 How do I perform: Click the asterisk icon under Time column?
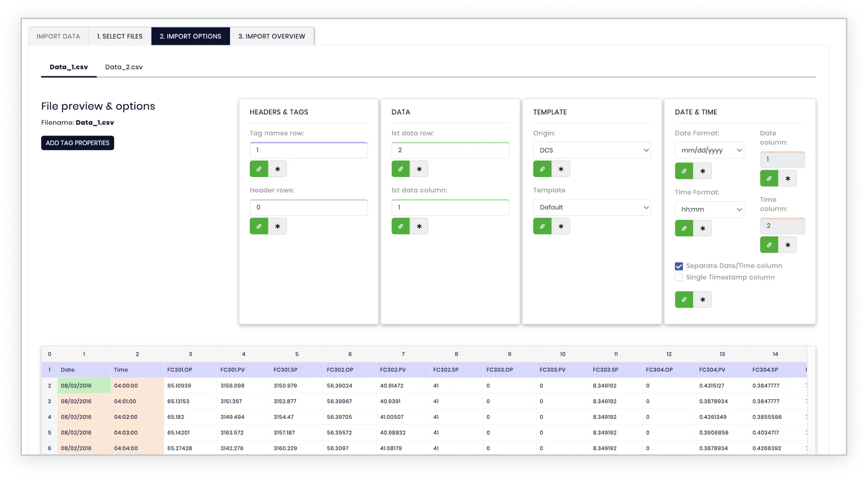[788, 245]
